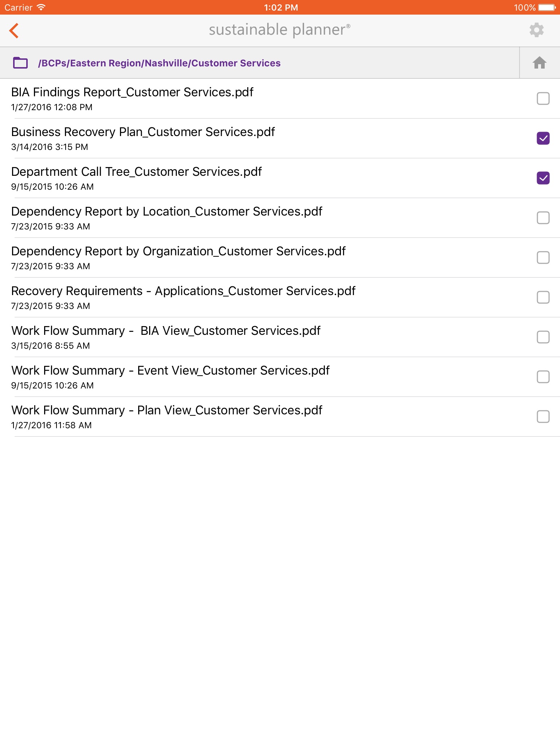Tap the purple folder icon
Viewport: 560px width, 747px height.
(x=20, y=63)
